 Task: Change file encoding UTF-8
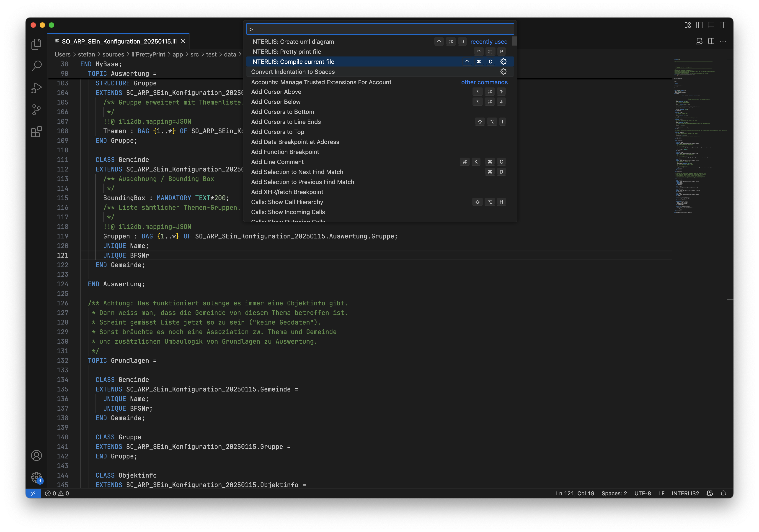(642, 493)
